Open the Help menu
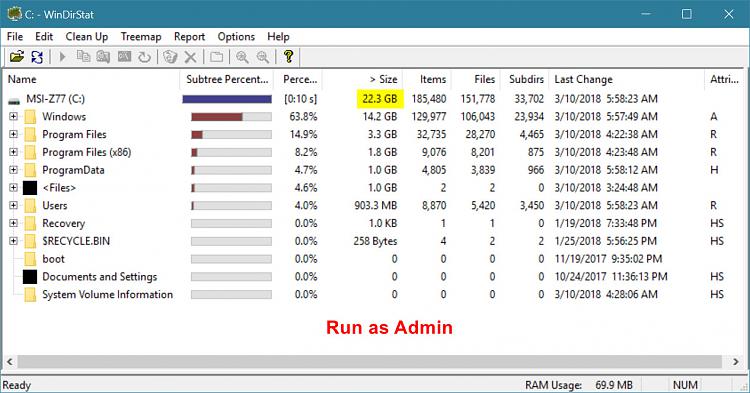750x393 pixels. [x=278, y=37]
